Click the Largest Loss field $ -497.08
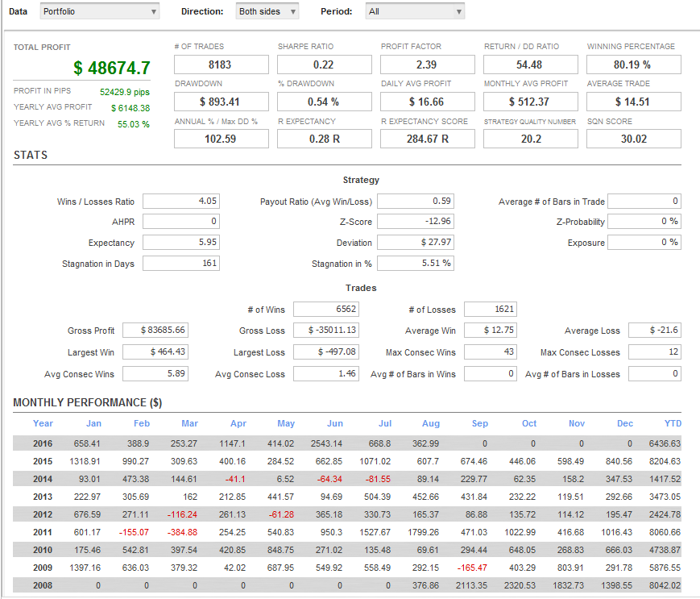The height and width of the screenshot is (599, 700). [326, 352]
